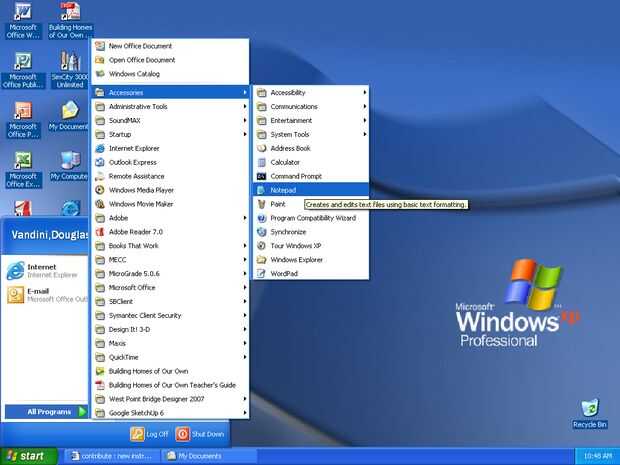
Task: Open the Recycle Bin icon
Action: 590,414
